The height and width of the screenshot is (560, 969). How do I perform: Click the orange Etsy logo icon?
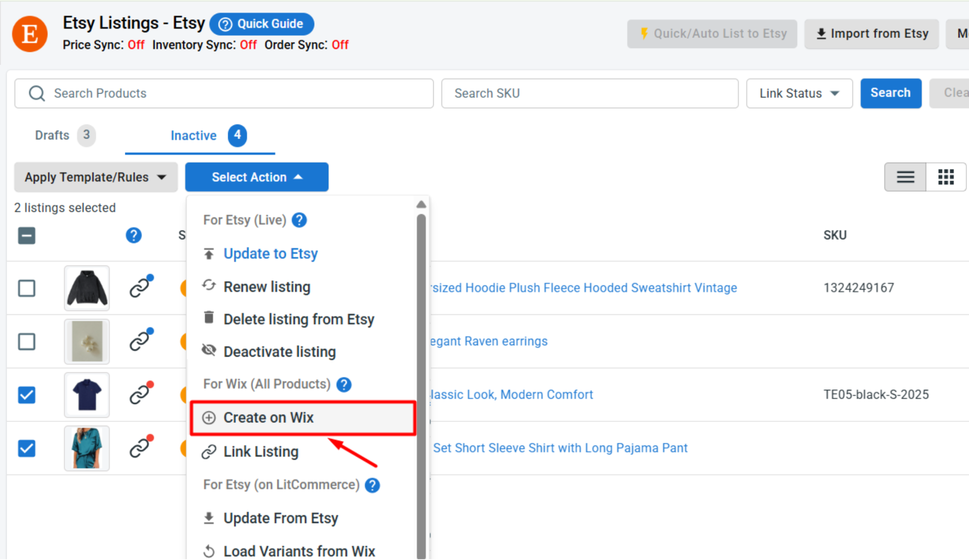[30, 34]
